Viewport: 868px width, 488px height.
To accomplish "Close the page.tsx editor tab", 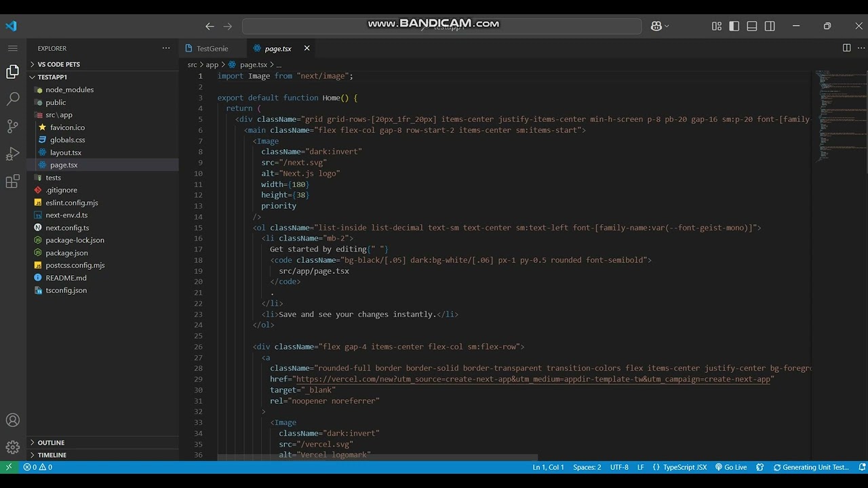I will (x=307, y=48).
